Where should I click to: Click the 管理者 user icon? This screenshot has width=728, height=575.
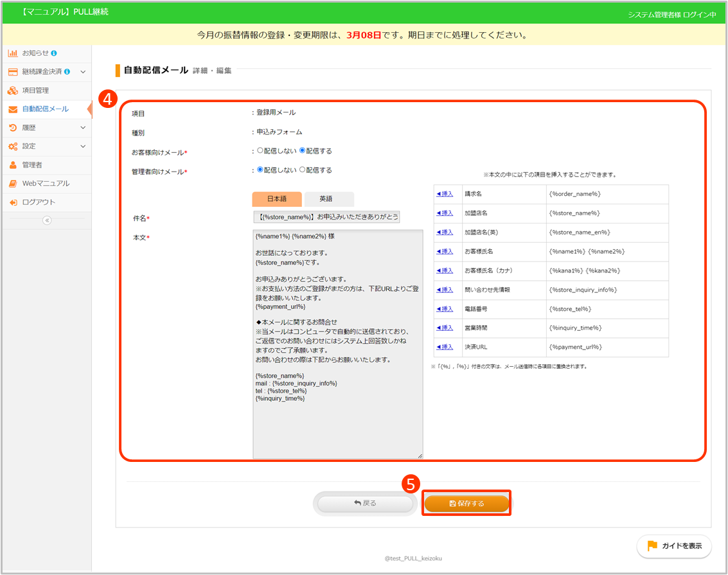[13, 165]
